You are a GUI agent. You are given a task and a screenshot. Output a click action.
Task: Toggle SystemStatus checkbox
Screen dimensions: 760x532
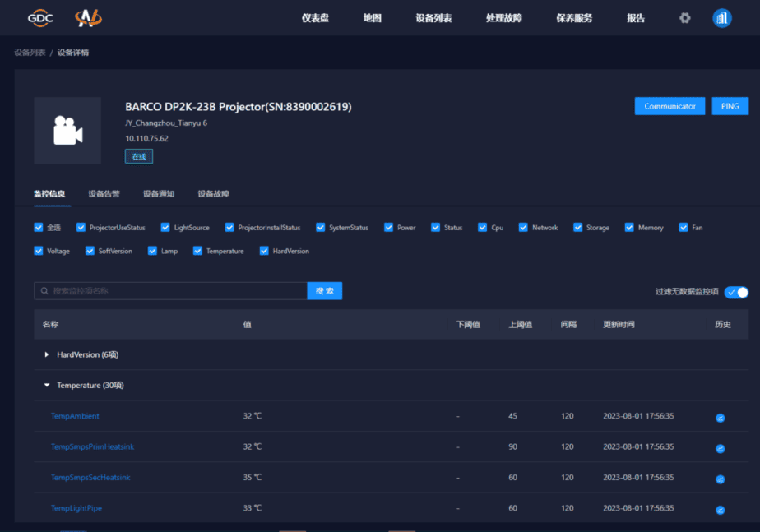[321, 227]
